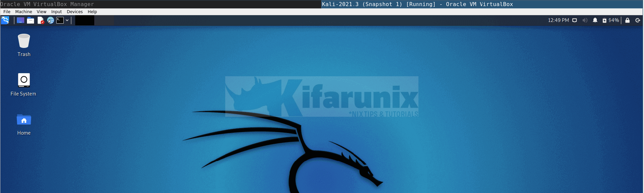The width and height of the screenshot is (644, 193).
Task: Click the 12:49 PM clock
Action: [558, 20]
